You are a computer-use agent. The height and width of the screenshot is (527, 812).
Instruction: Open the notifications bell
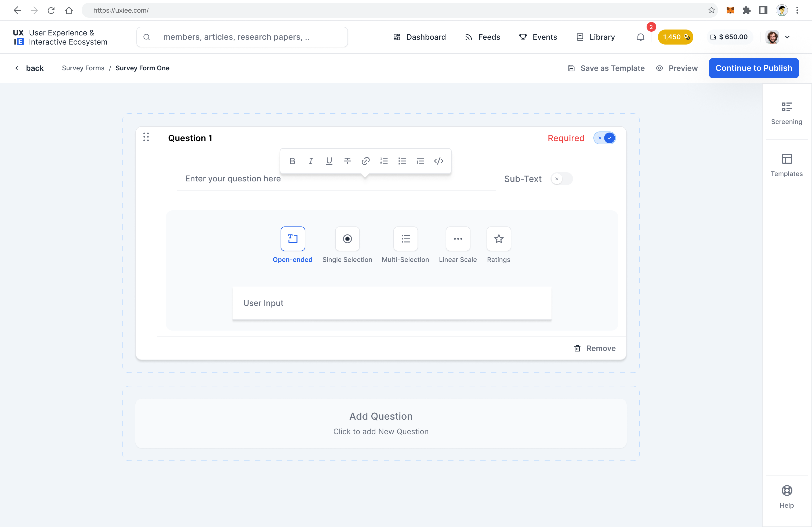(x=640, y=37)
